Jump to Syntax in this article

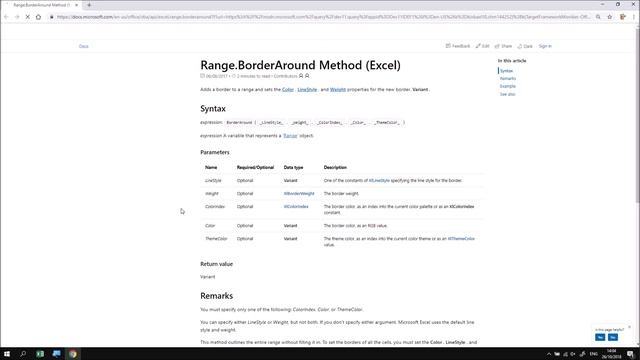507,71
